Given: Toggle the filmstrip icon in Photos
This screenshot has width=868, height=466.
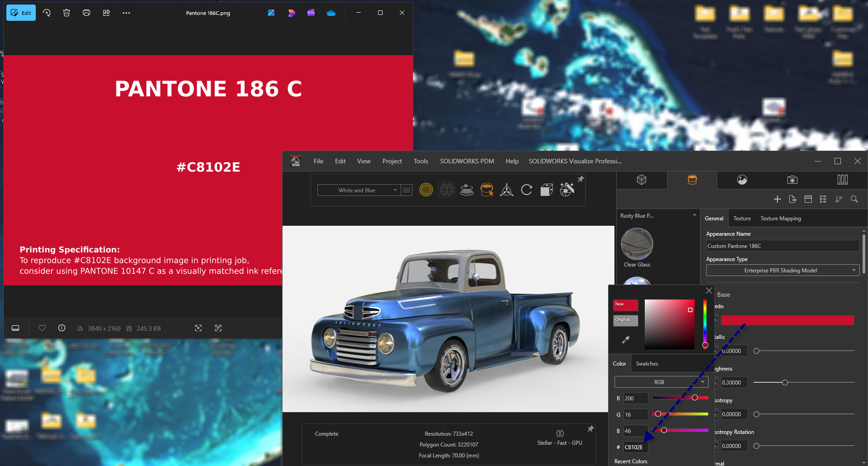Looking at the screenshot, I should coord(15,328).
